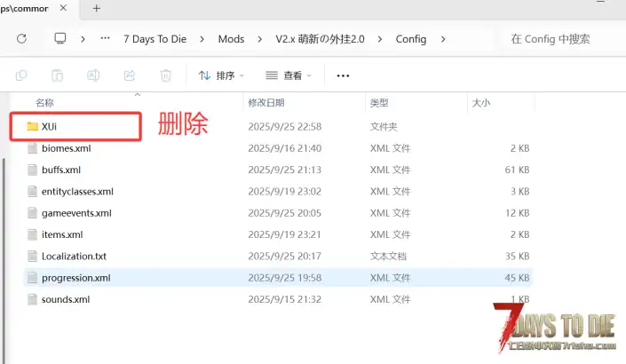Click the Paste icon in toolbar
Image resolution: width=626 pixels, height=364 pixels.
pyautogui.click(x=57, y=75)
